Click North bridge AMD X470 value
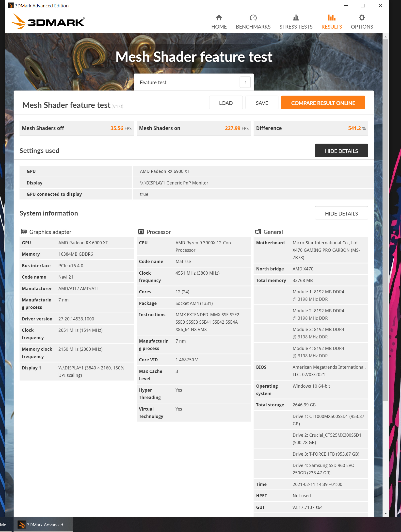 [303, 269]
